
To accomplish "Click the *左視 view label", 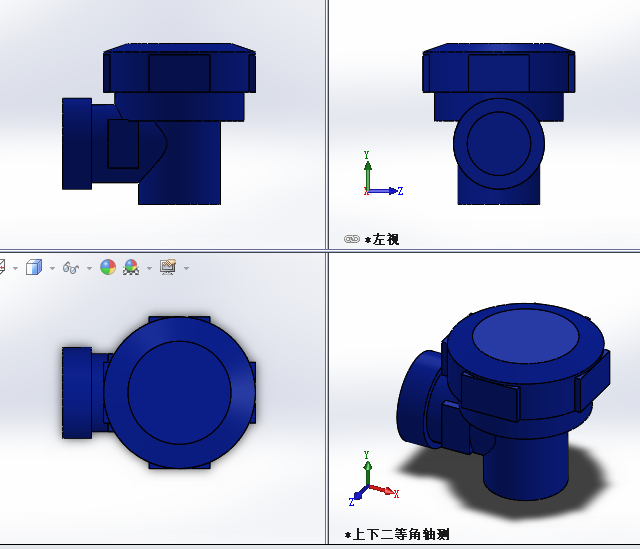I will coord(382,239).
